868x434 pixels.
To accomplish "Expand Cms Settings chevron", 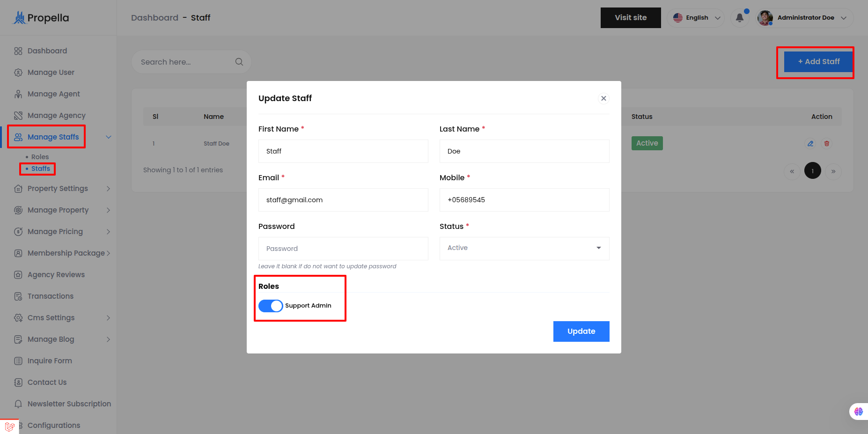I will pos(109,318).
